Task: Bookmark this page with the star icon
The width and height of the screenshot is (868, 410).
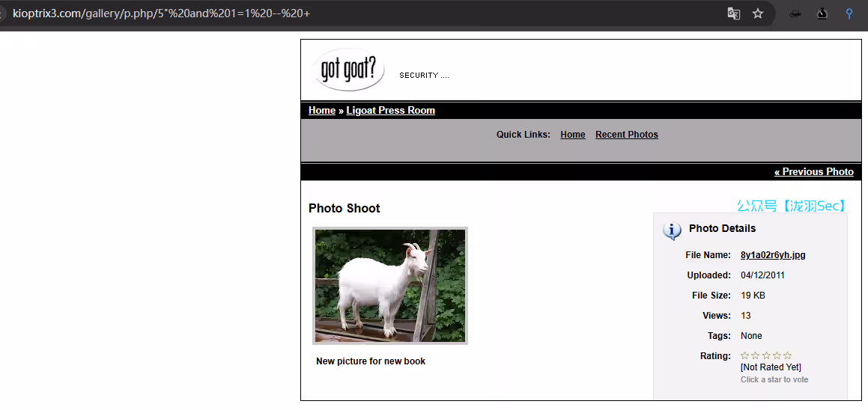Action: (758, 13)
